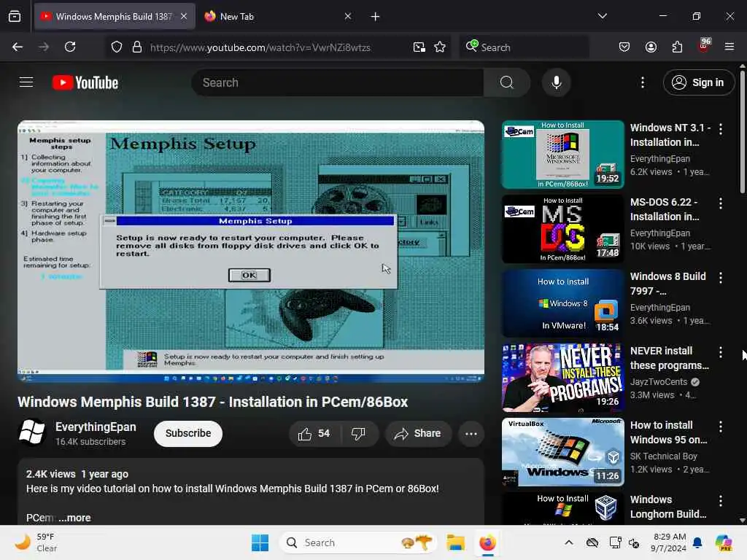Open the Pocket save icon
This screenshot has width=747, height=560.
coord(624,47)
